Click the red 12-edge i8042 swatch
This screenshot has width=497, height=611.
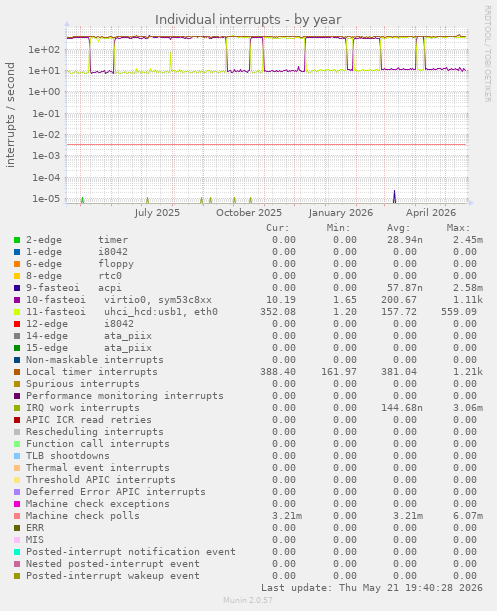[x=17, y=324]
